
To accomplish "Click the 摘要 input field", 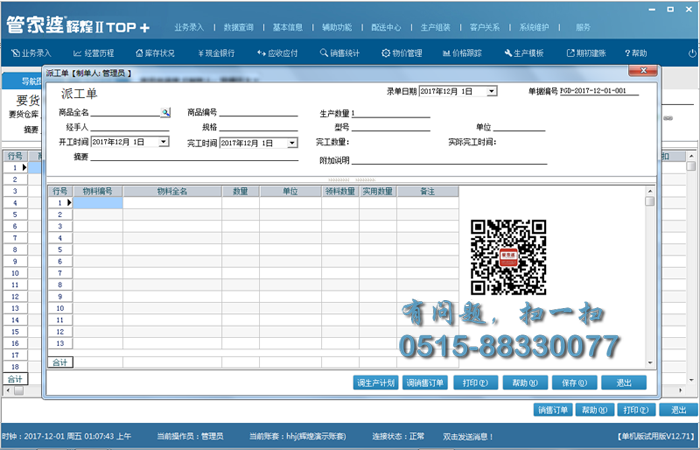I will [x=194, y=157].
